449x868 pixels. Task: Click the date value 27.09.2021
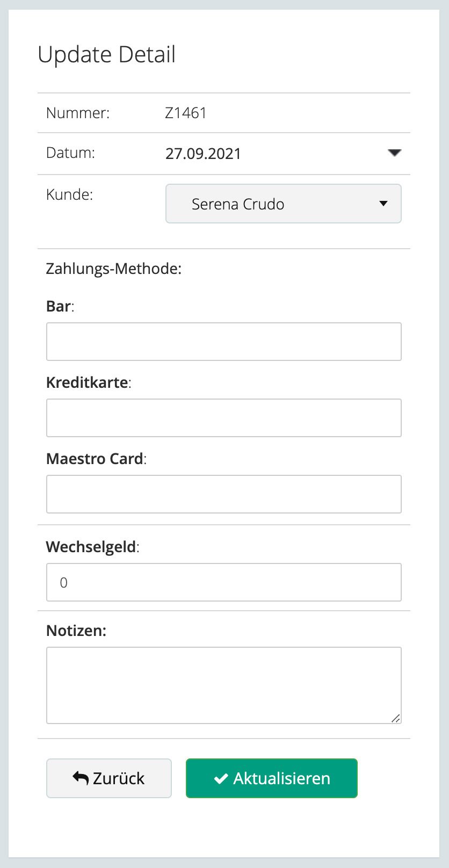coord(203,153)
